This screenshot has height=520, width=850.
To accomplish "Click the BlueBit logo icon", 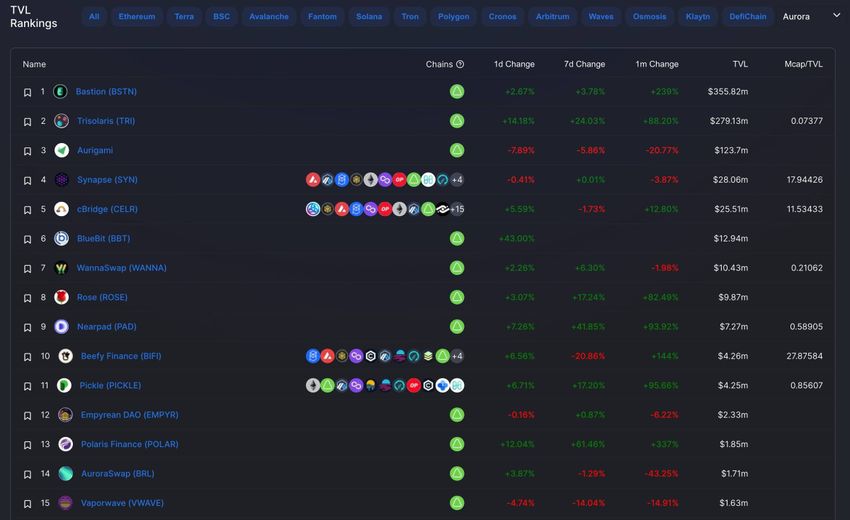I will 61,238.
